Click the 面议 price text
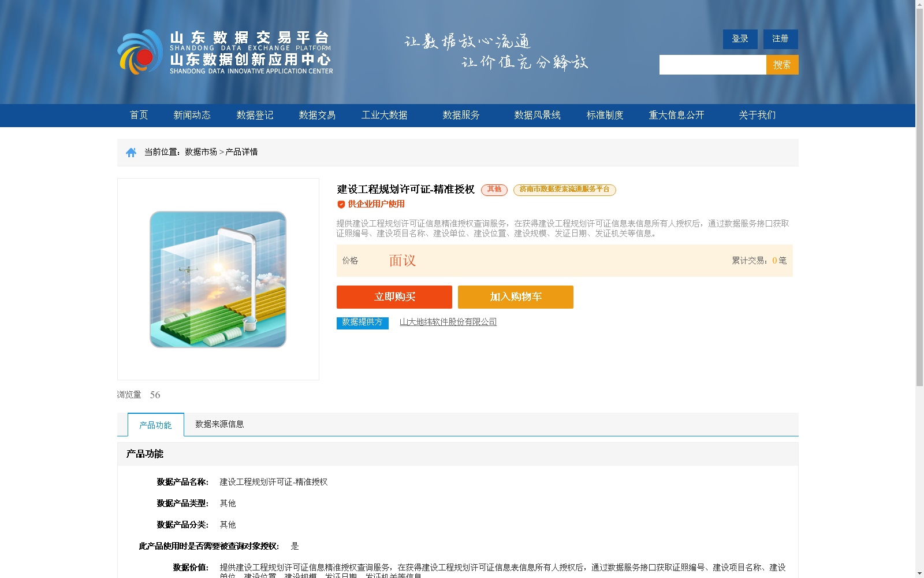Image resolution: width=924 pixels, height=578 pixels. [x=403, y=261]
